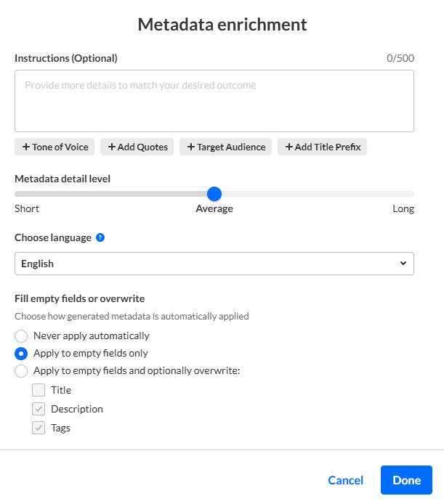Click the Long end of the detail slider
This screenshot has width=444, height=504.
tap(410, 194)
